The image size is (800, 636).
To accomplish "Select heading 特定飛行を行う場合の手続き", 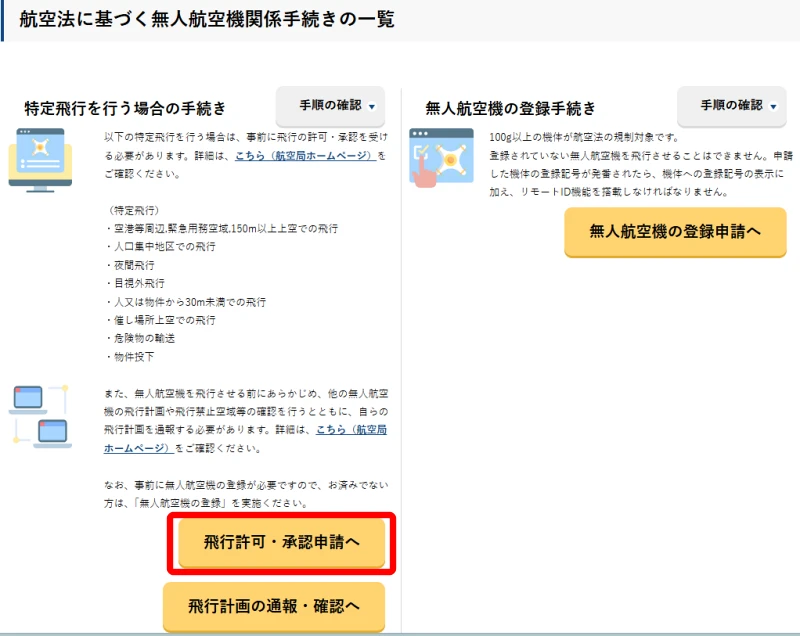I will click(x=125, y=108).
